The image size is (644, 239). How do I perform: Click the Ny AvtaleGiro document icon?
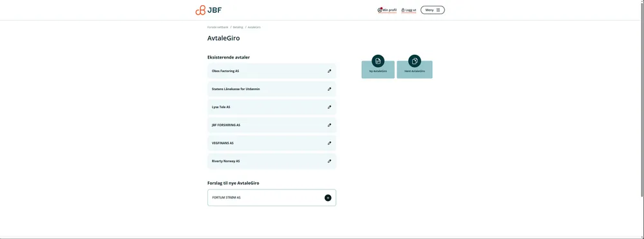coord(378,61)
